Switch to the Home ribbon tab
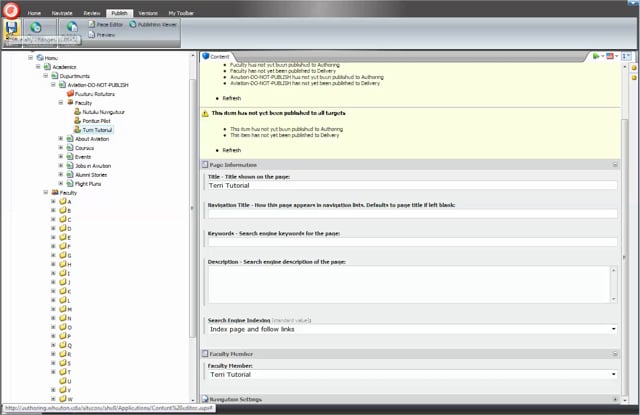The image size is (640, 415). click(34, 13)
